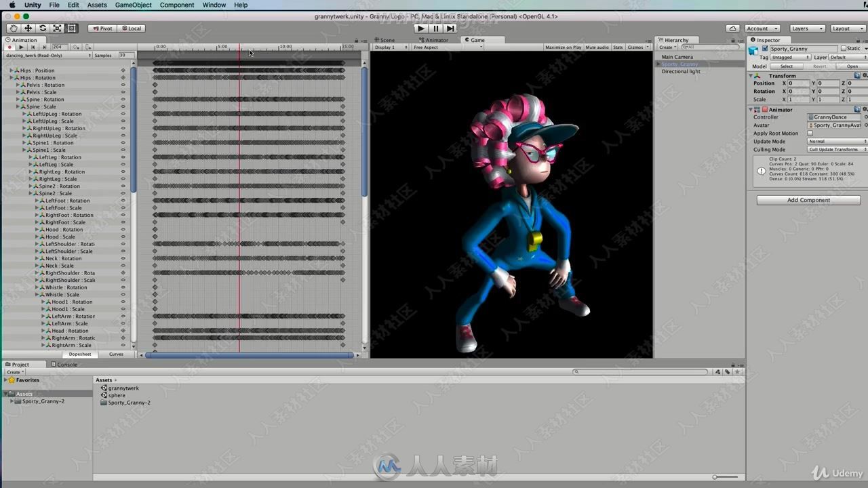Jump to previous keyframe

pyautogui.click(x=33, y=47)
